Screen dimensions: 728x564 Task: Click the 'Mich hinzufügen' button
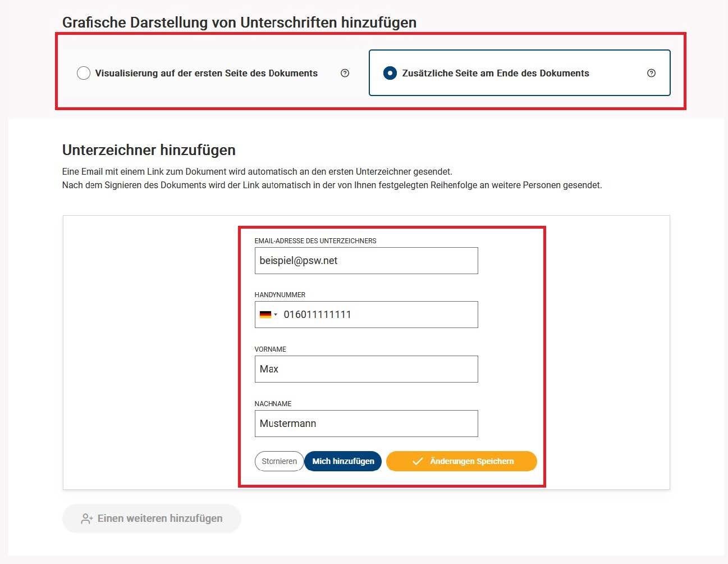343,461
